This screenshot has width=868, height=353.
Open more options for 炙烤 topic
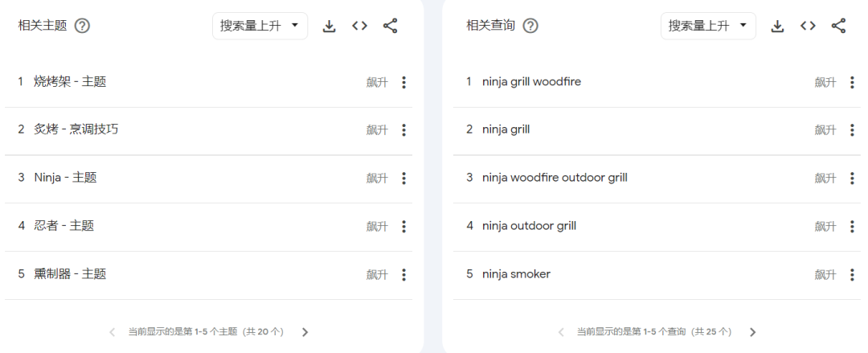(403, 130)
